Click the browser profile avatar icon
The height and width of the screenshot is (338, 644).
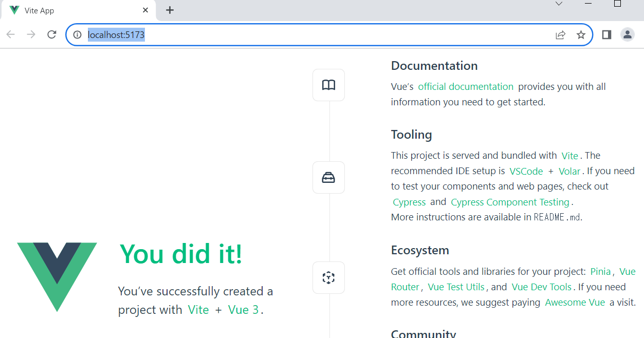click(x=628, y=34)
